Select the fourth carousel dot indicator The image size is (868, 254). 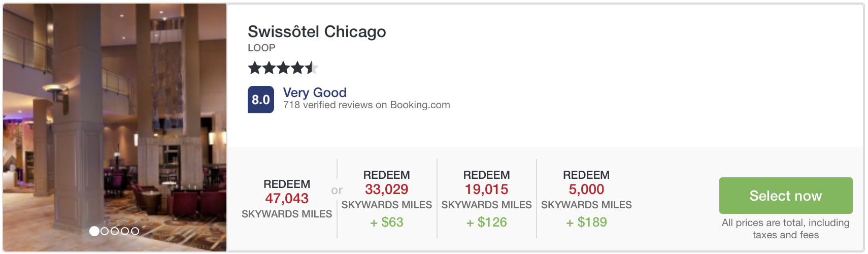point(125,231)
